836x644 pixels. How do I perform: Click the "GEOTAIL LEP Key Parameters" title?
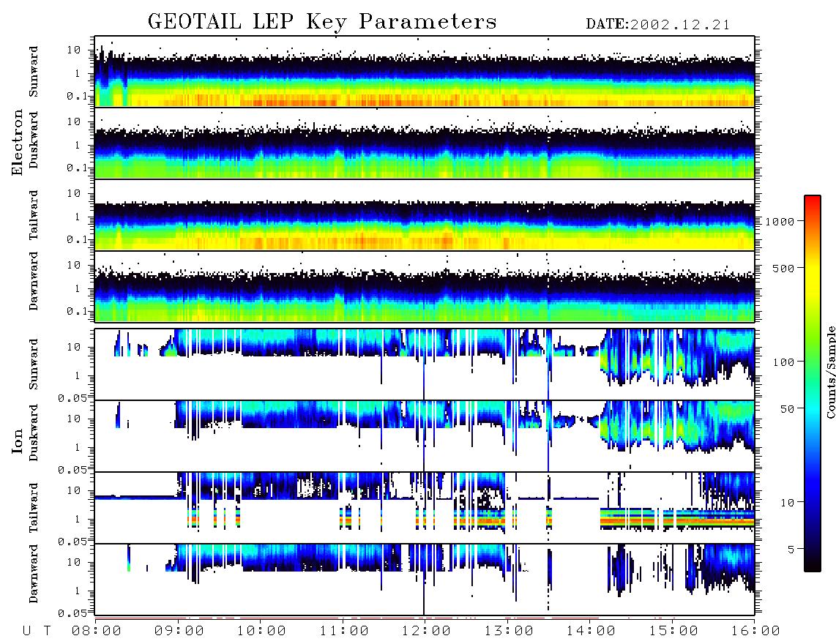(322, 22)
